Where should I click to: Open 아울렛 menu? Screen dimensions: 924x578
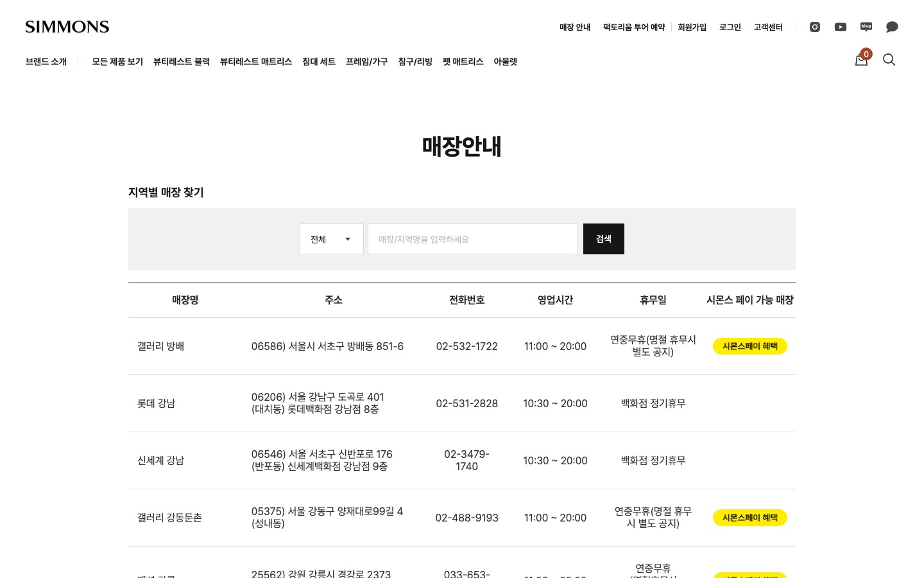click(506, 62)
